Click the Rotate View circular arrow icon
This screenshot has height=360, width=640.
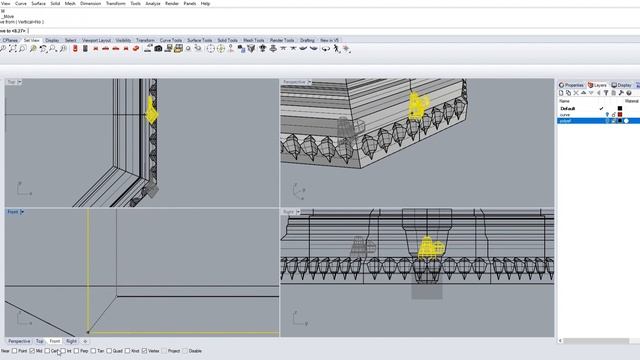click(x=325, y=49)
